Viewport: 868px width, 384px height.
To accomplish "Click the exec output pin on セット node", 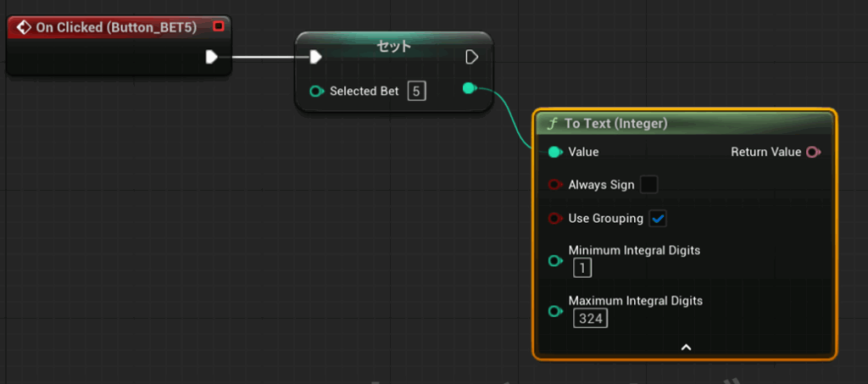I will [x=472, y=57].
